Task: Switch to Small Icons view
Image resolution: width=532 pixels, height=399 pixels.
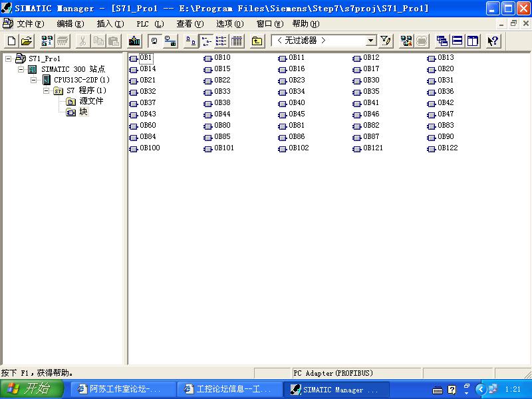Action: [x=206, y=41]
